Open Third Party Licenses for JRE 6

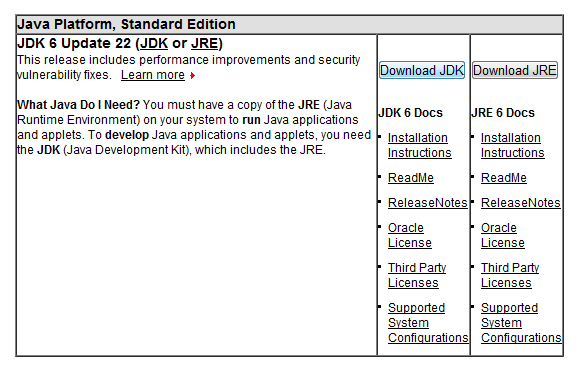(510, 275)
